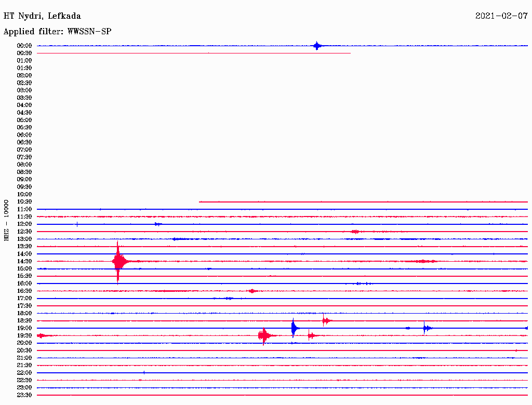Select the 21:30 time label
Image resolution: width=532 pixels, height=405 pixels.
(x=24, y=366)
